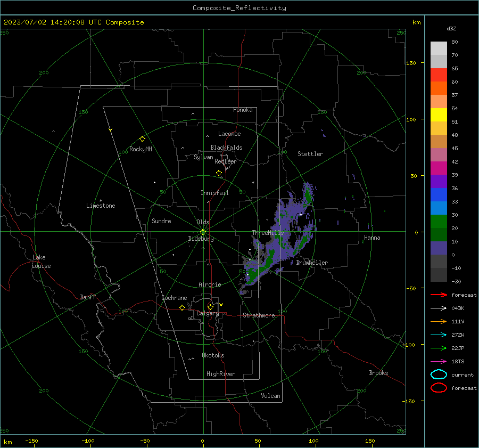Click the Composite_Reflectivity title

coord(239,8)
